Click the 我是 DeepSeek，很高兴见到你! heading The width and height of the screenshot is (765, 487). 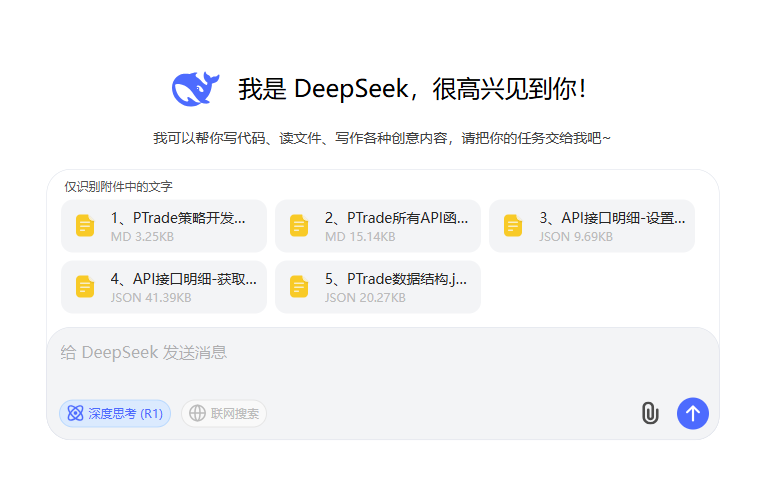[x=412, y=89]
